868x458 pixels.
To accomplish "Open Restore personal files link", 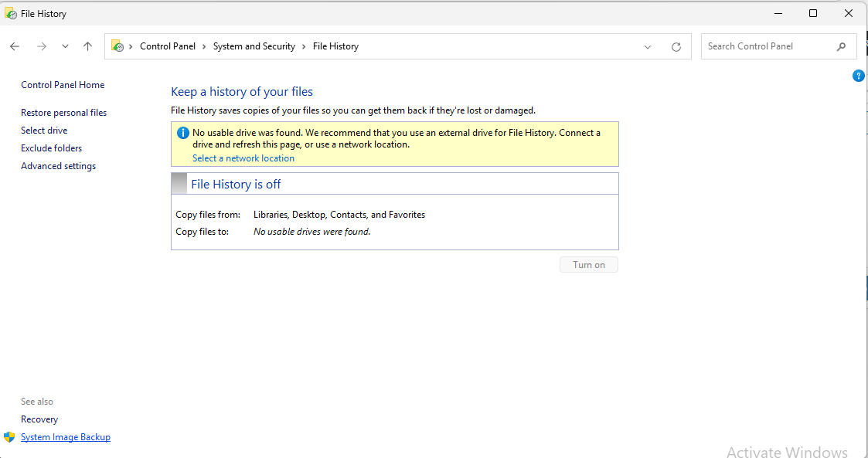I will click(x=63, y=113).
